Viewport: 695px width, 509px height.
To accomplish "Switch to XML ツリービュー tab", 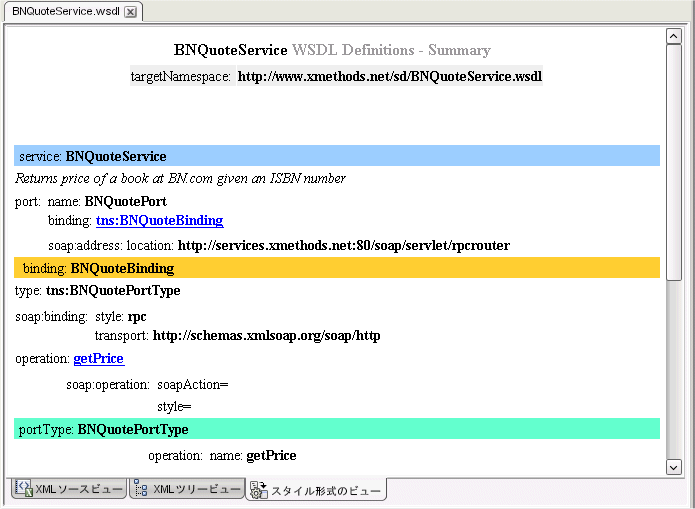I will pyautogui.click(x=187, y=488).
